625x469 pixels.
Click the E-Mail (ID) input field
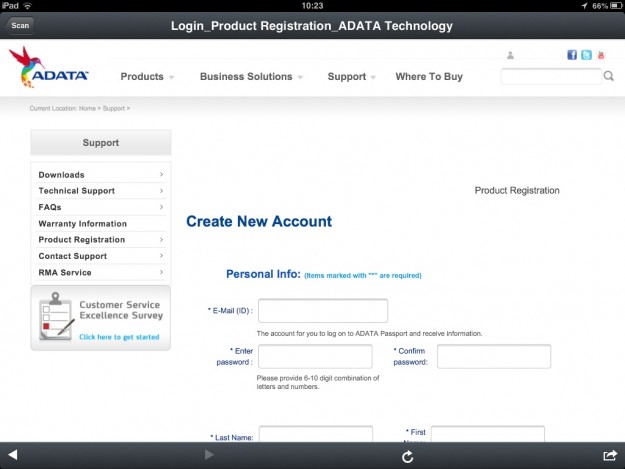pyautogui.click(x=322, y=311)
